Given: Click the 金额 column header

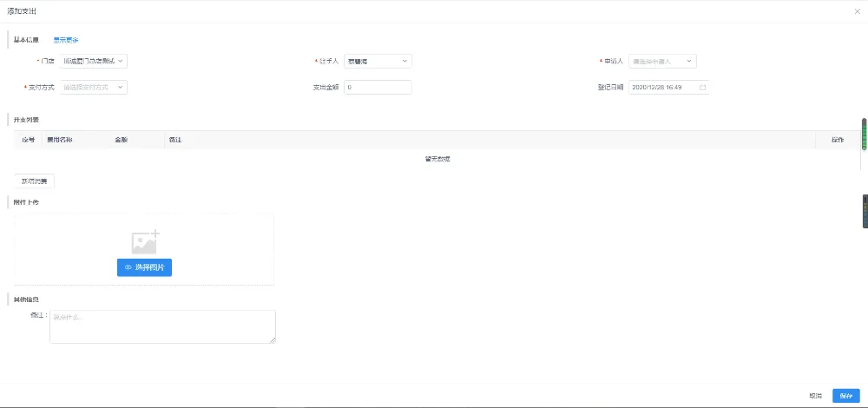Looking at the screenshot, I should [121, 139].
